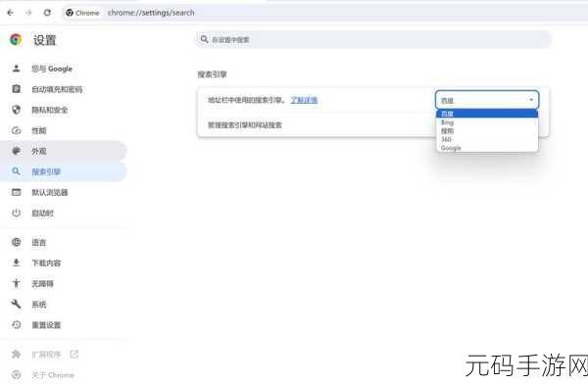Click the system wrench icon
Viewport: 588px width, 384px height.
click(x=16, y=304)
